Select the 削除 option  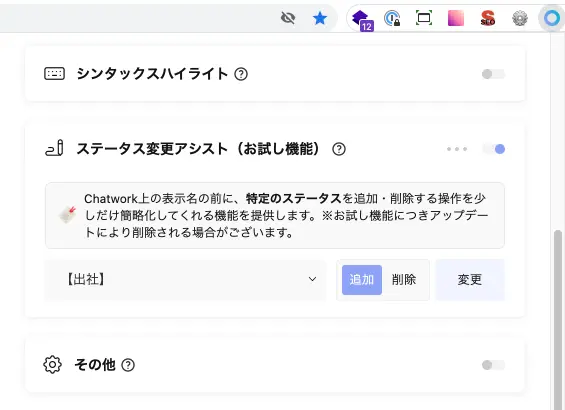(404, 280)
